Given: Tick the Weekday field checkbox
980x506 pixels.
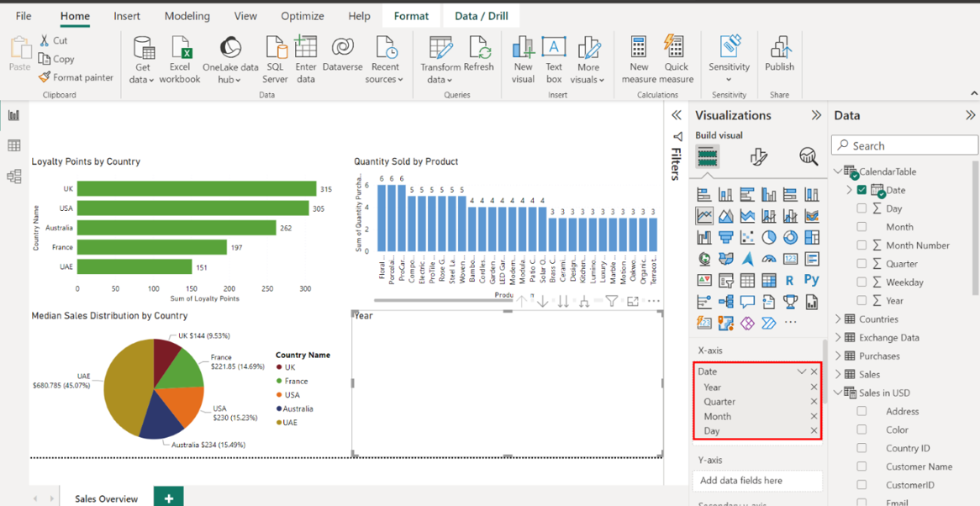Looking at the screenshot, I should coord(861,282).
